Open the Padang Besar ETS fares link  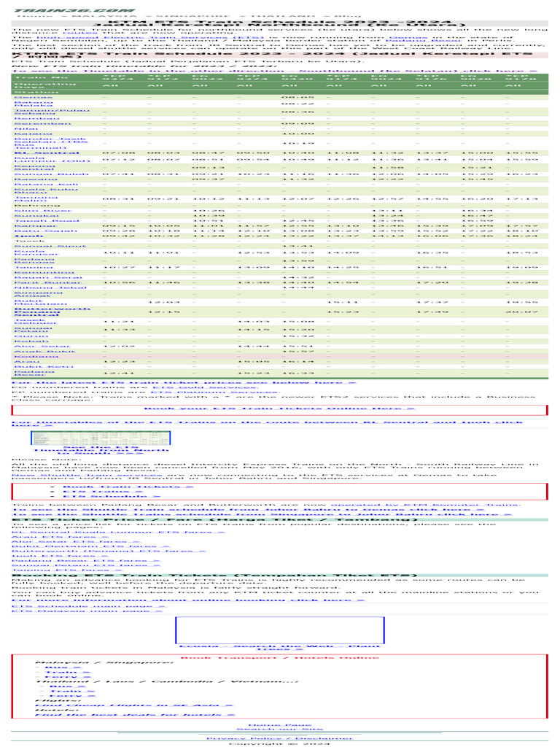click(x=86, y=560)
